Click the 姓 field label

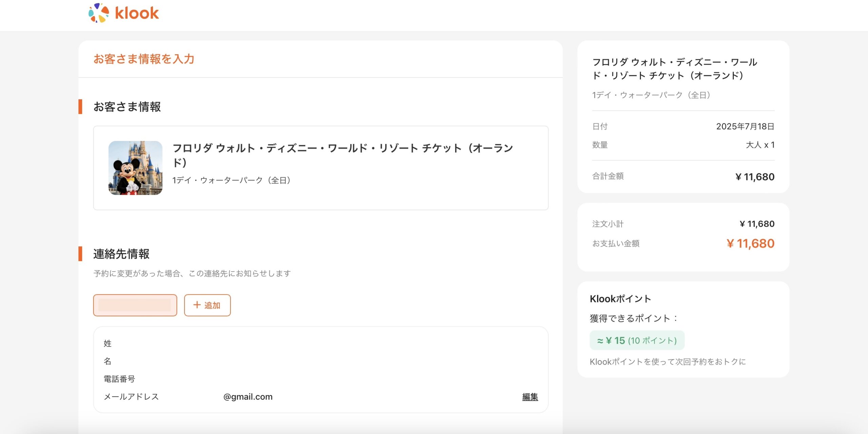click(107, 343)
